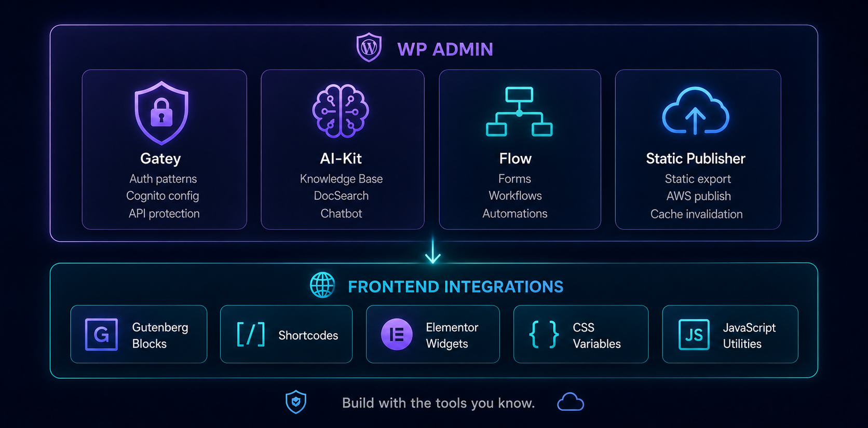Click the Static Publisher cloud upload icon

pos(696,111)
